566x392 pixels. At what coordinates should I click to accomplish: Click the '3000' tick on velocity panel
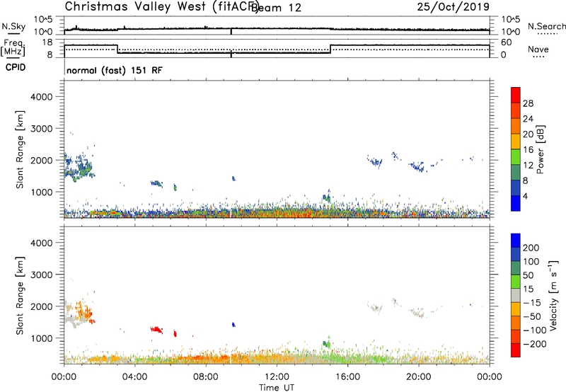tap(41, 275)
